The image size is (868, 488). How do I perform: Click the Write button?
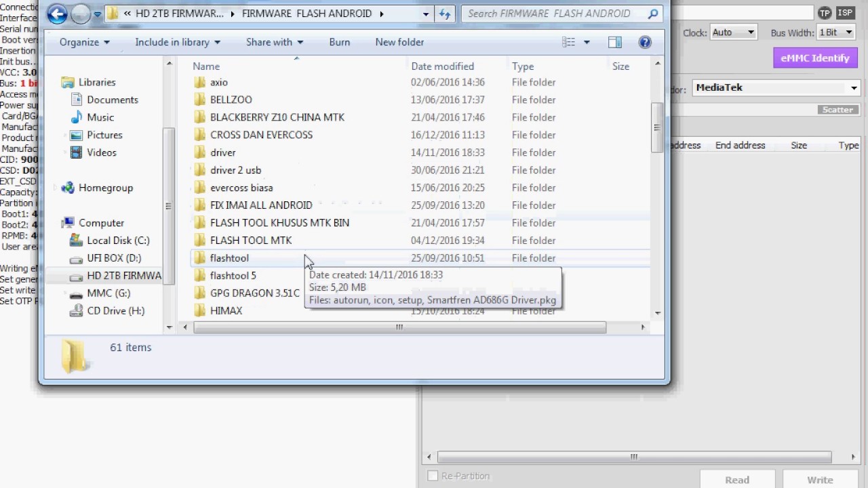tap(820, 479)
